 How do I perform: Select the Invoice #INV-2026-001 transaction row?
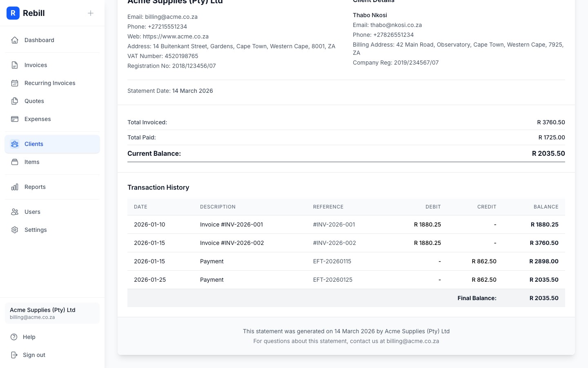(231, 224)
